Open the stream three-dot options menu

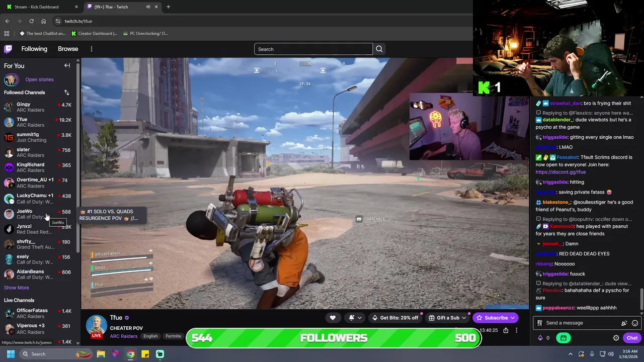(x=516, y=330)
